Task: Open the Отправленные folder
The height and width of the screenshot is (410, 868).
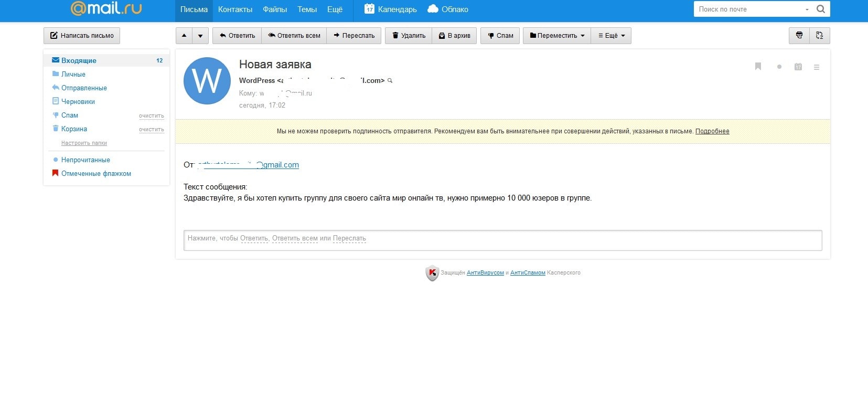Action: [x=84, y=88]
